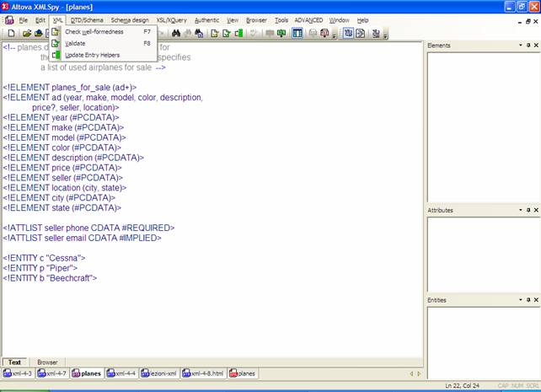Close the Elements panel
The width and height of the screenshot is (541, 392).
pos(535,44)
